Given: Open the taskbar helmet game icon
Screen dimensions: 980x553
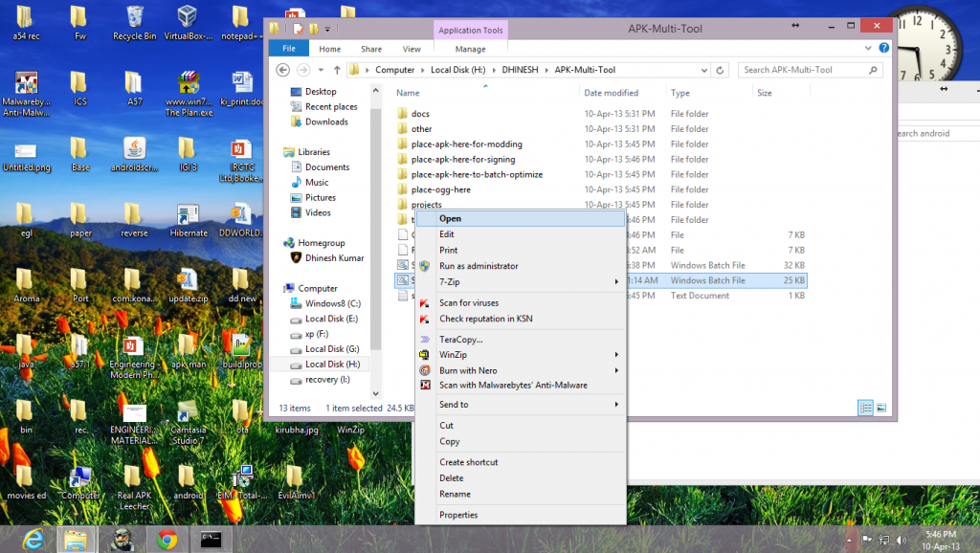Looking at the screenshot, I should pos(122,540).
